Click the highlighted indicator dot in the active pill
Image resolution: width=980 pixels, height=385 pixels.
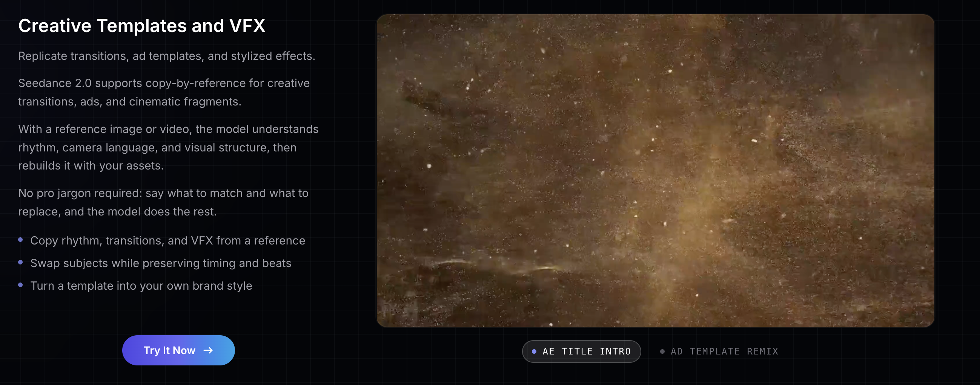click(534, 351)
